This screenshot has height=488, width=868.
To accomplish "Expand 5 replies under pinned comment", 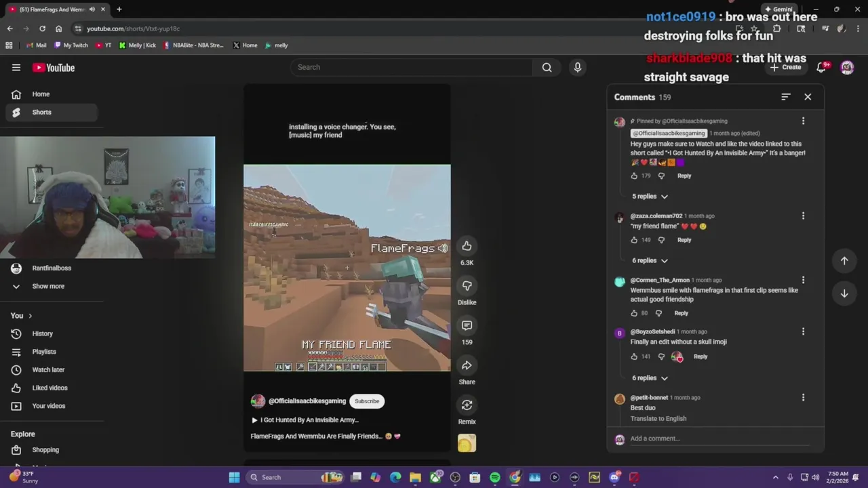I will coord(650,196).
